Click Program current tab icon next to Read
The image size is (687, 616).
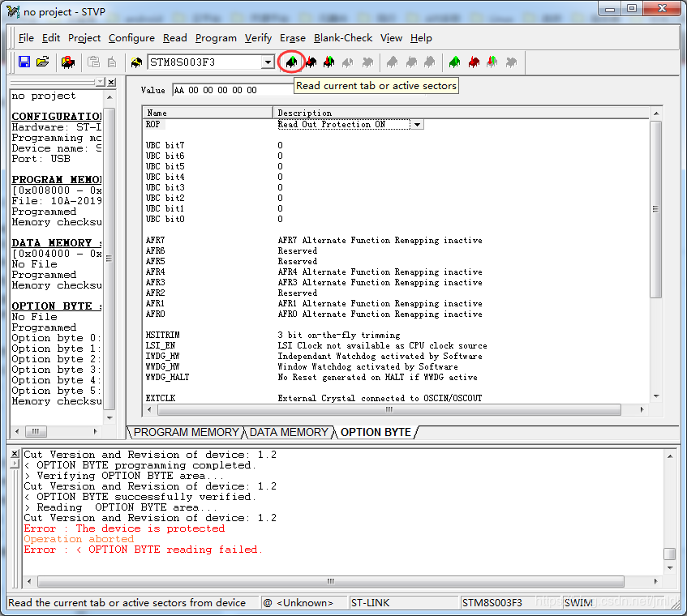pyautogui.click(x=310, y=62)
